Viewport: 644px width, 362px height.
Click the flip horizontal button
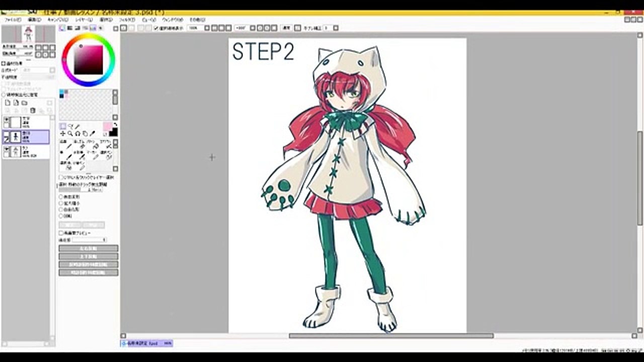[88, 248]
